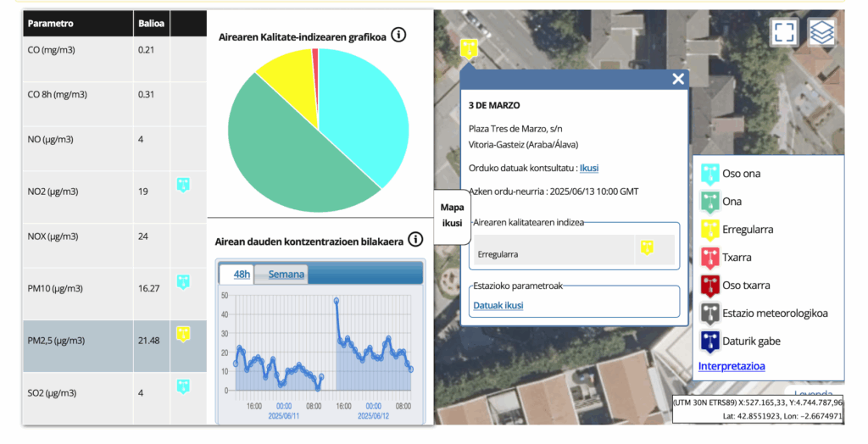
Task: Select the PM2,5 row in table
Action: tap(85, 341)
